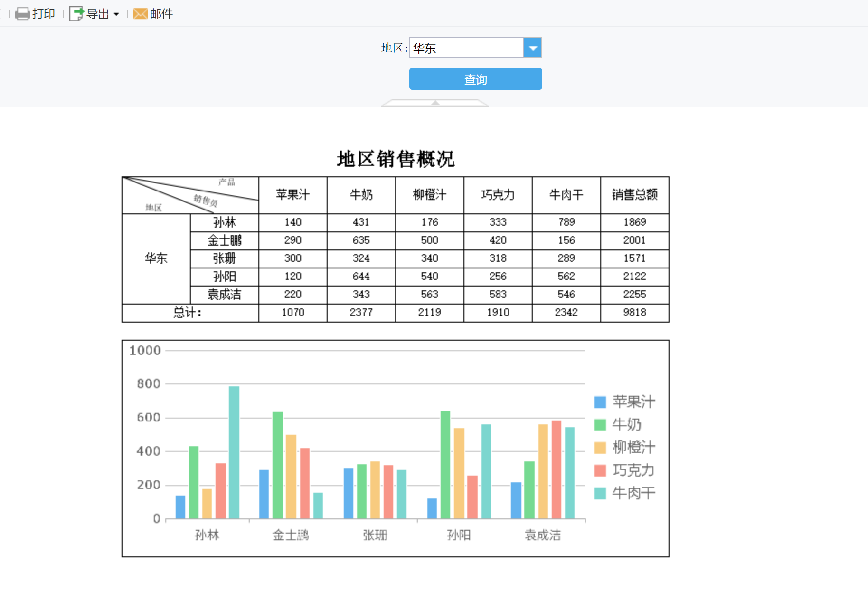868x593 pixels.
Task: Click the 邮件 toolbar label
Action: [161, 14]
